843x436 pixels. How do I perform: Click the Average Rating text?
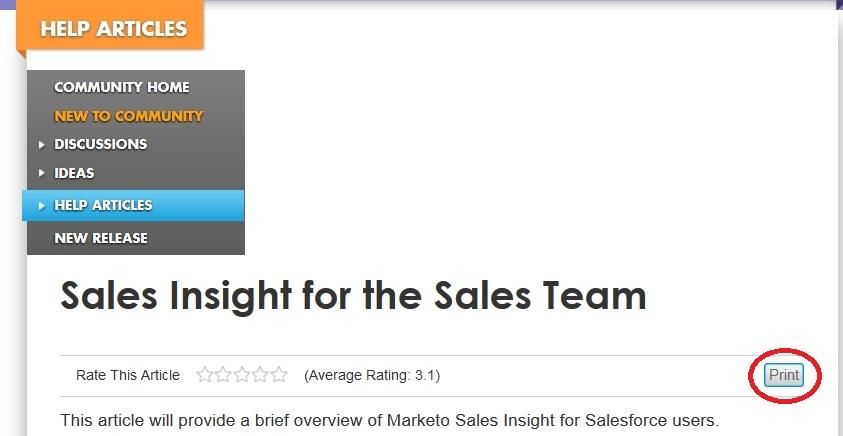372,375
